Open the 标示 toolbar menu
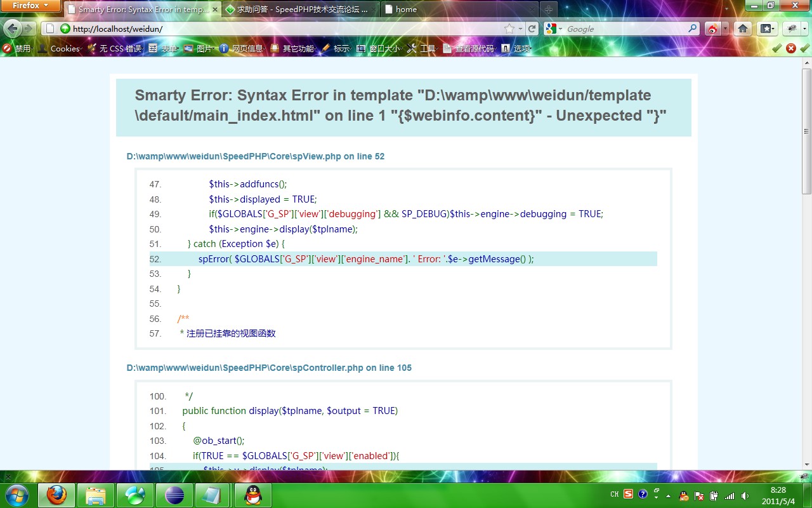 click(336, 48)
